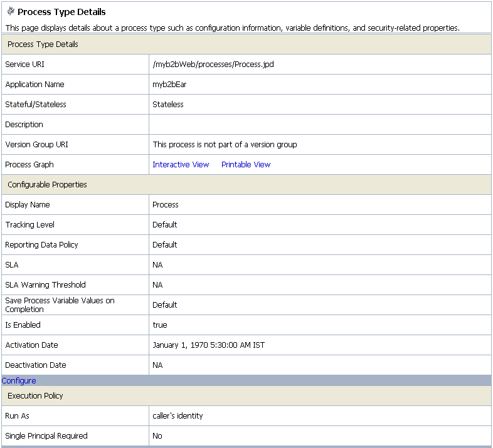Click the SLA Warning Threshold NA value

point(157,285)
